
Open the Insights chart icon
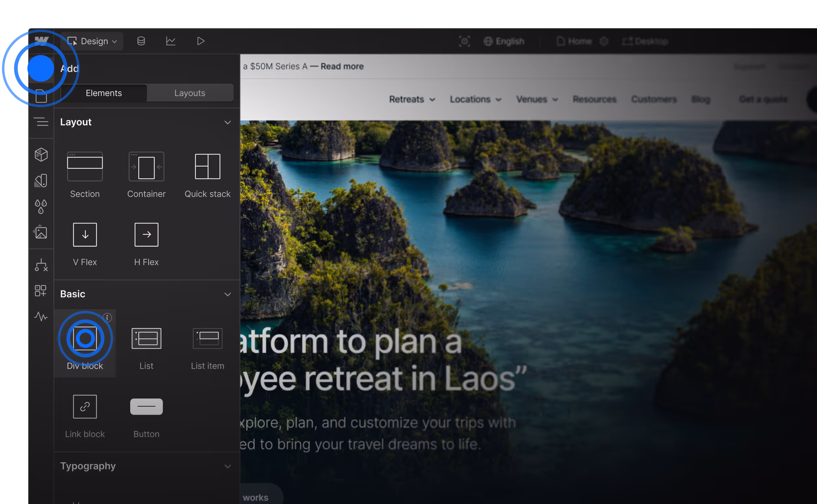pos(171,41)
